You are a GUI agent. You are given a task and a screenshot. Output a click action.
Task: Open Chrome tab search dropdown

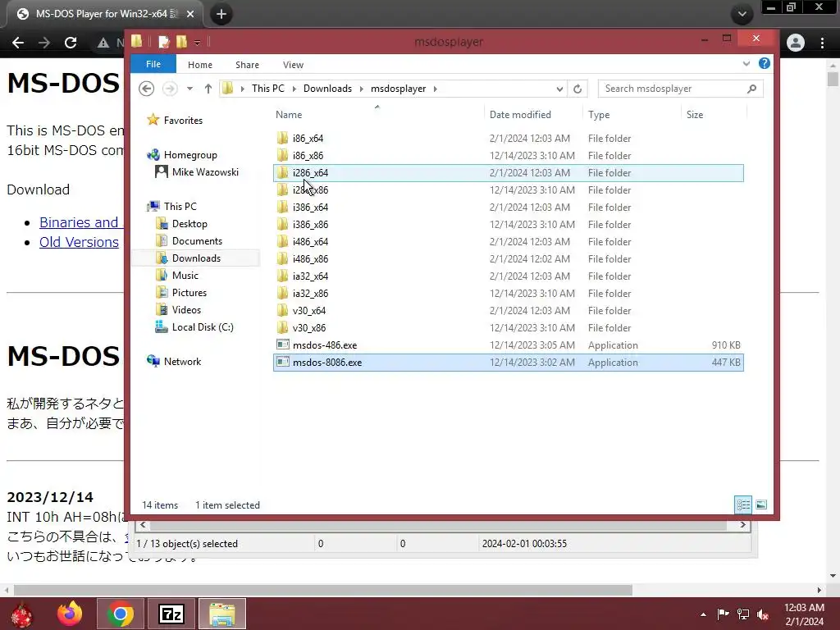tap(742, 15)
